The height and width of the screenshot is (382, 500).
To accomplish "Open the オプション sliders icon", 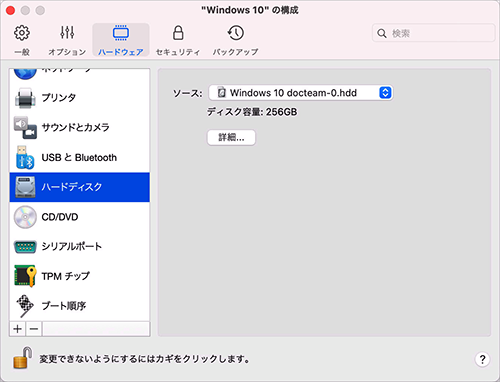I will [67, 33].
